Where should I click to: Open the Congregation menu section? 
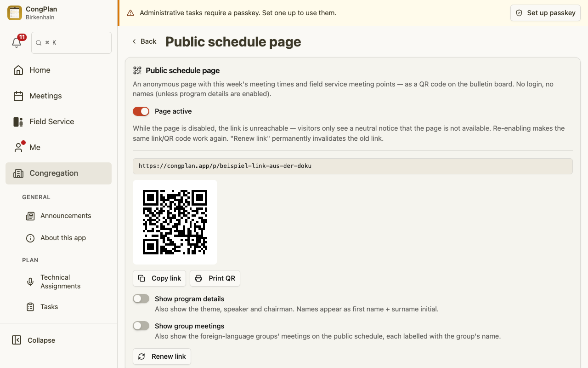point(58,173)
